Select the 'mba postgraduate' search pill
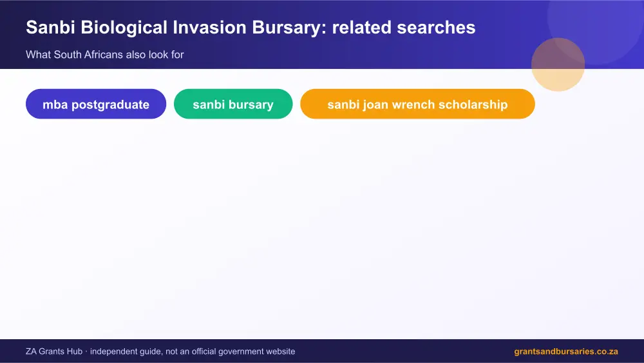Viewport: 644px width, 363px height. [96, 104]
